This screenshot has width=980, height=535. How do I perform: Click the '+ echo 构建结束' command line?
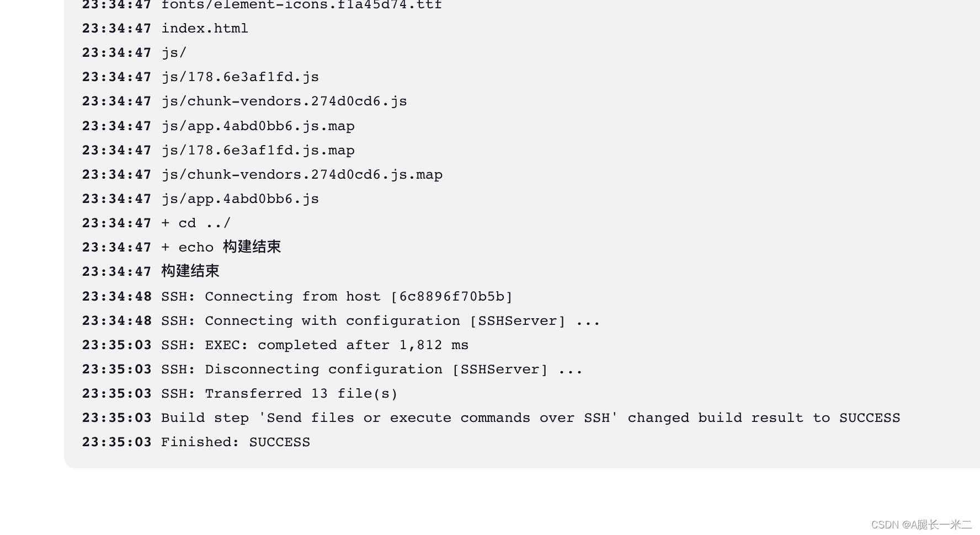click(x=182, y=247)
